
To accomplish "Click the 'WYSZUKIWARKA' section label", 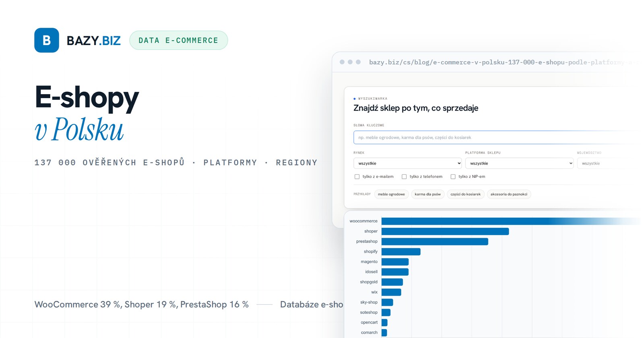I will click(x=373, y=99).
